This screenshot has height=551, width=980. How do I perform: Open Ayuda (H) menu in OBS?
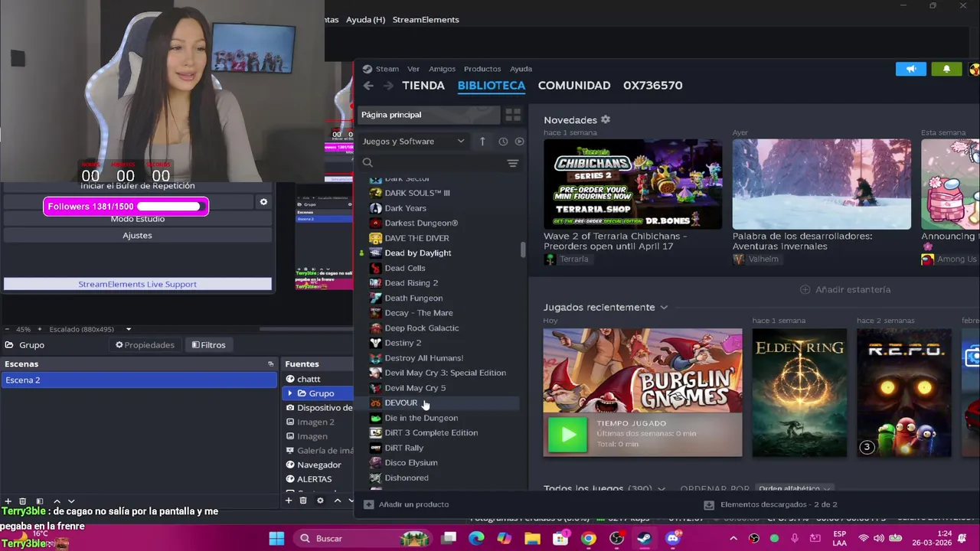pos(365,20)
